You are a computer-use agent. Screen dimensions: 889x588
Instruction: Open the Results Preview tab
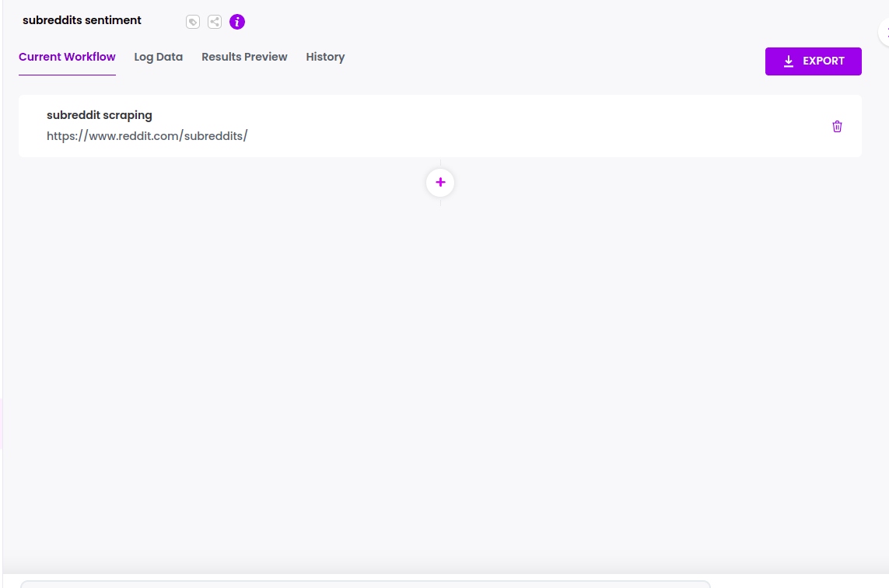click(244, 57)
